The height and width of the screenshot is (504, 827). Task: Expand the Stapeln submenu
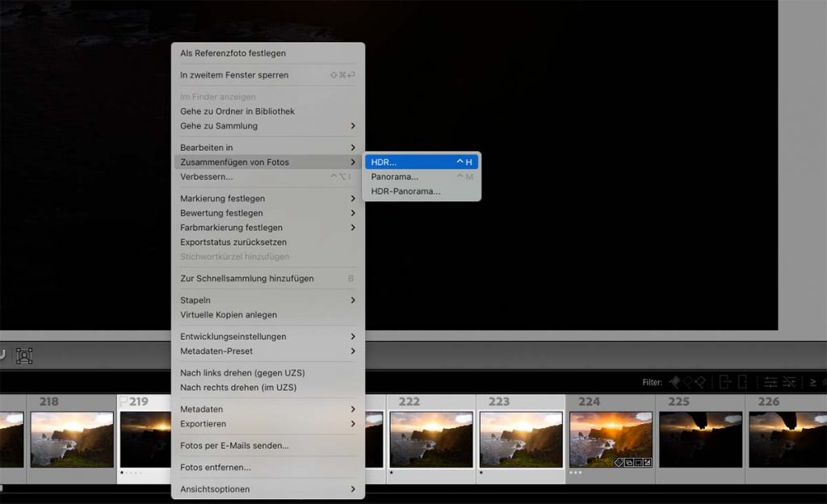click(x=267, y=300)
